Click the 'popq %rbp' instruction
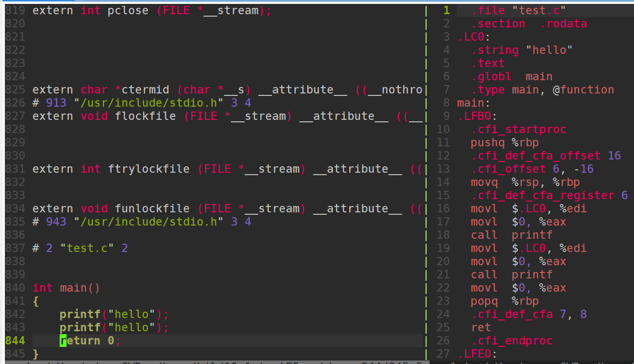The image size is (634, 364). 505,301
